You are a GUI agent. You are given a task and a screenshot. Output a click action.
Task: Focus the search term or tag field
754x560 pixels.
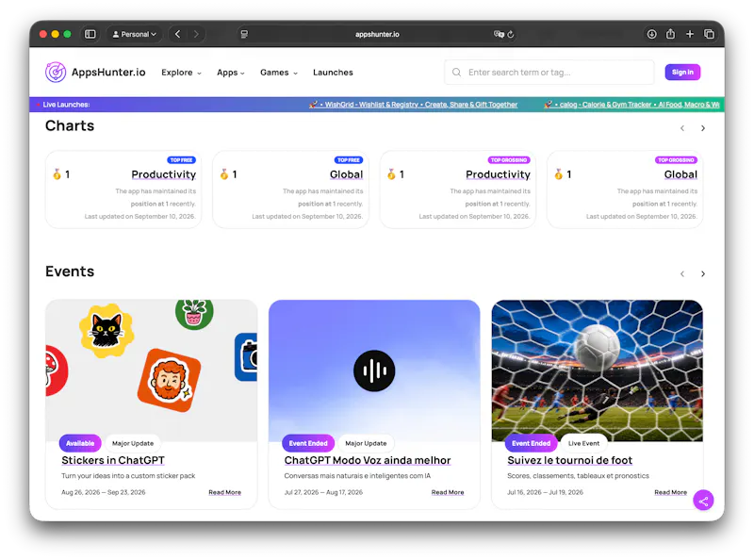point(549,73)
